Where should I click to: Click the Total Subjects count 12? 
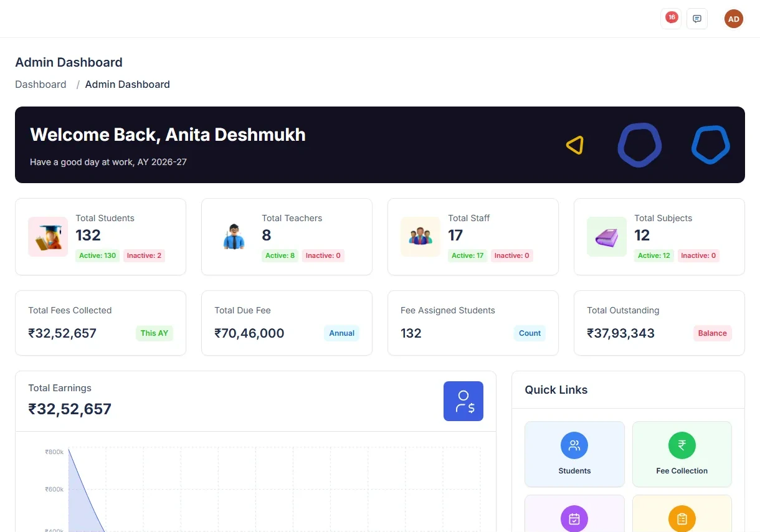tap(642, 235)
